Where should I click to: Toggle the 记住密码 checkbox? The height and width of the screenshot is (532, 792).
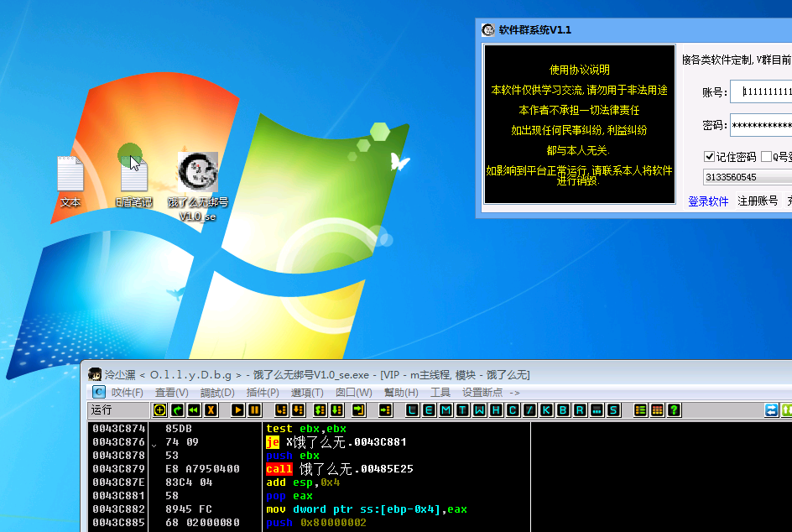pos(709,157)
